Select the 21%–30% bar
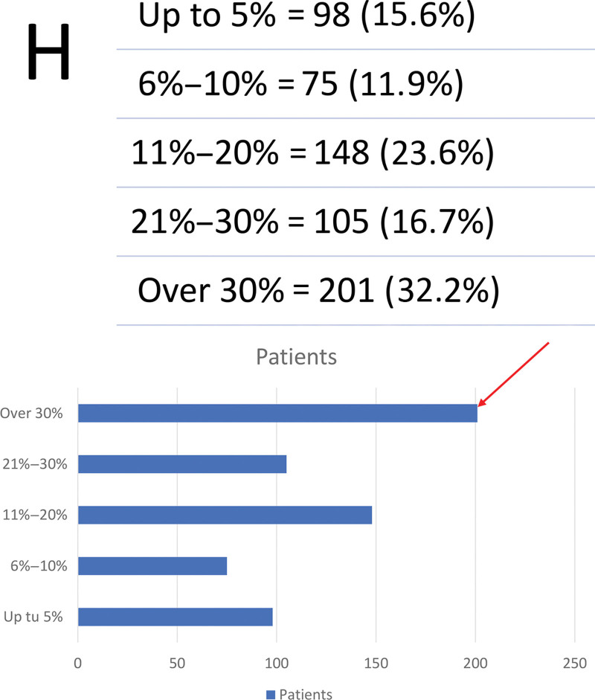The width and height of the screenshot is (595, 700). click(x=182, y=464)
